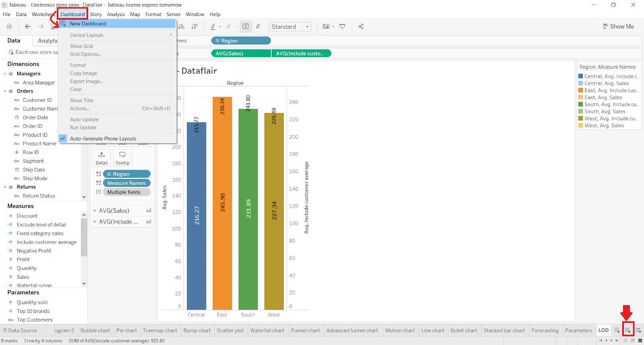Screen dimensions: 644x345
Task: Open the Tooltip mark card
Action: 122,158
